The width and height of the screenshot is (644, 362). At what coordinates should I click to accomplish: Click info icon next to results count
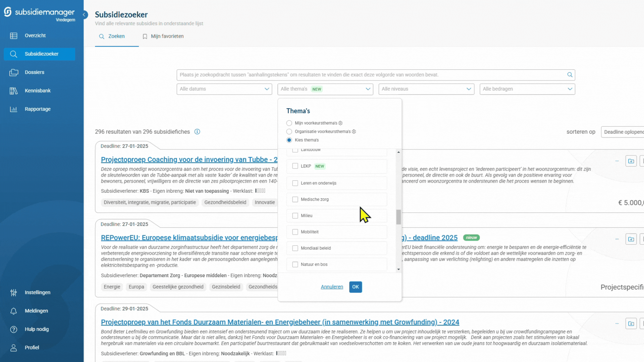coord(197,132)
